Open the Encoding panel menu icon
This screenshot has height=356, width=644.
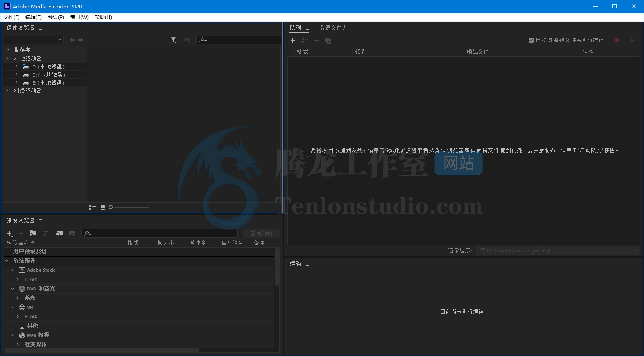tap(307, 264)
